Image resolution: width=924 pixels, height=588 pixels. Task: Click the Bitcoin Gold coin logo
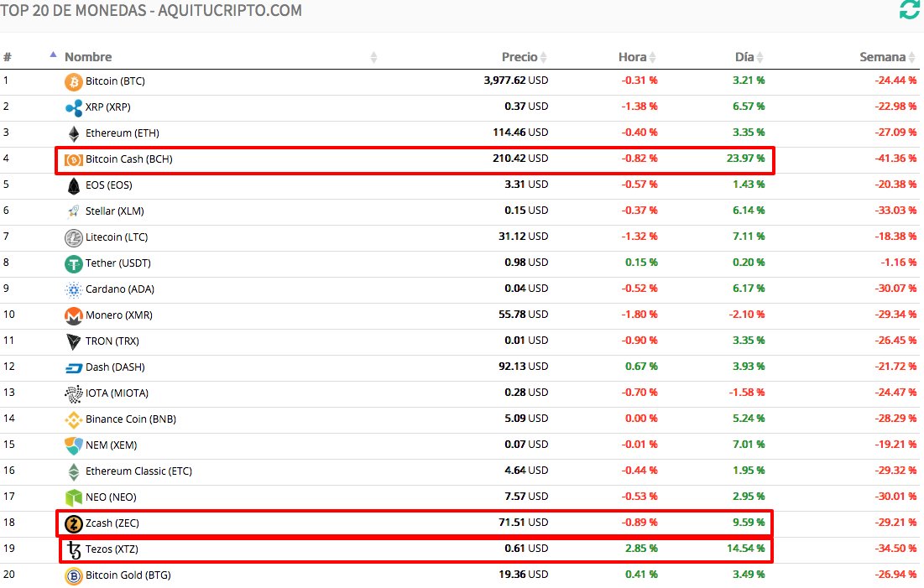point(74,575)
